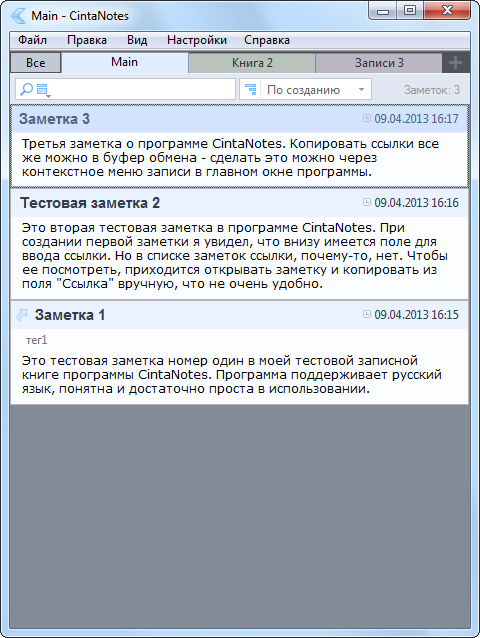The width and height of the screenshot is (480, 638).
Task: Click date '09.04.2013 16:15'
Action: (x=416, y=315)
